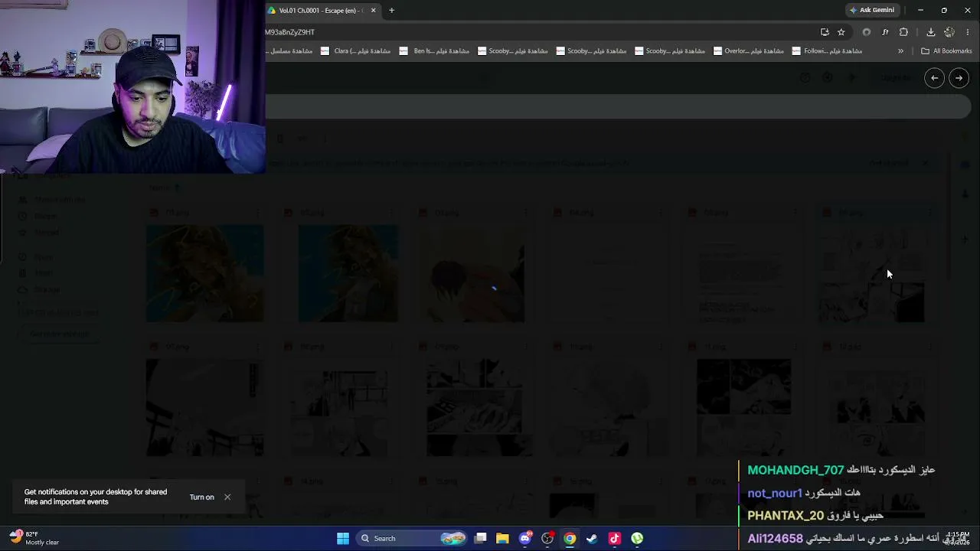Open the Followi... bookmark
980x551 pixels.
(x=828, y=51)
